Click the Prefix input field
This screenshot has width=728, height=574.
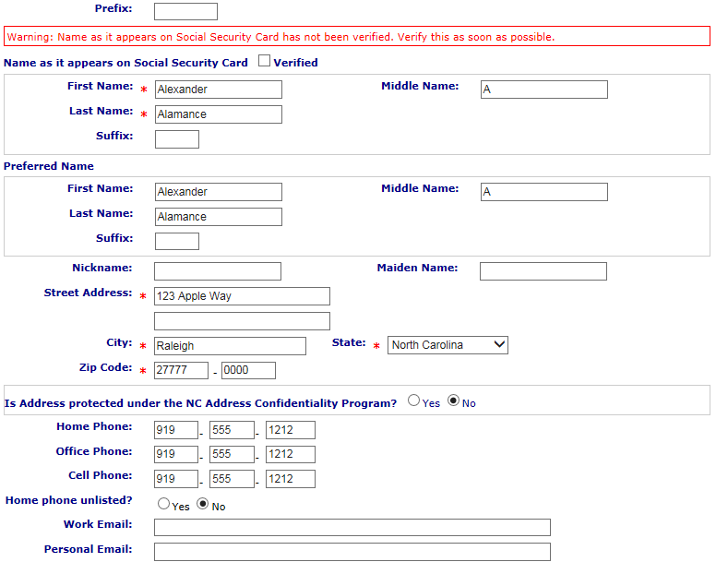[185, 12]
